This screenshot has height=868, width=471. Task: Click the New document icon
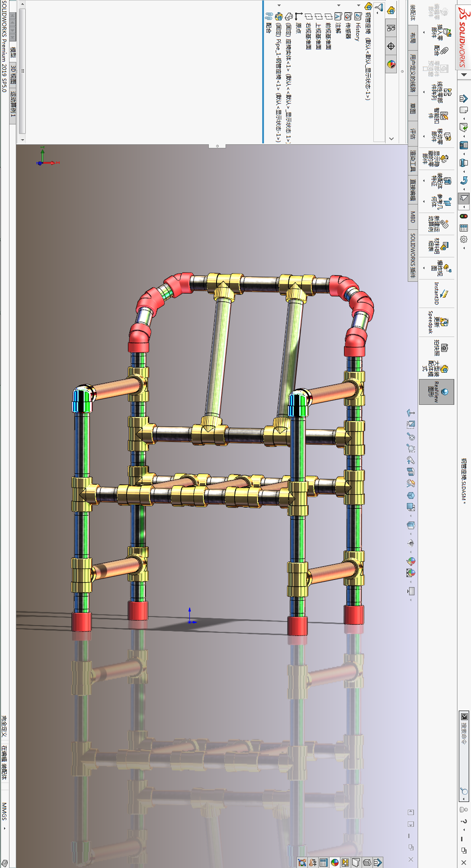[463, 110]
